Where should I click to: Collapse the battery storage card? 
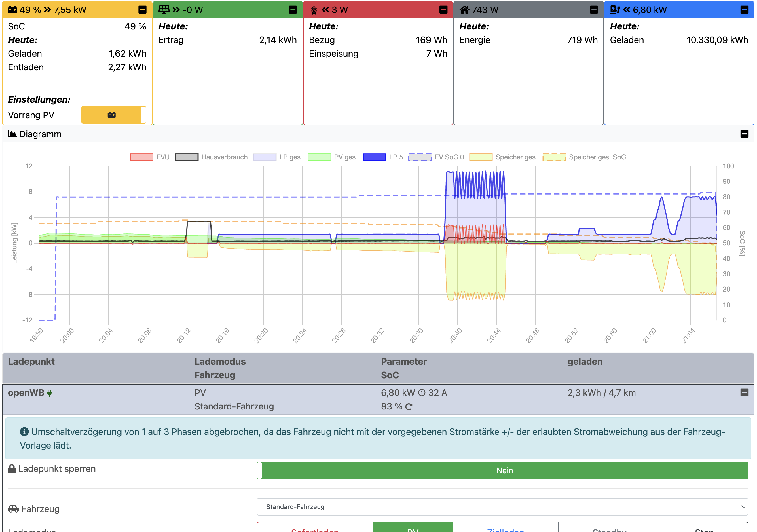[142, 10]
